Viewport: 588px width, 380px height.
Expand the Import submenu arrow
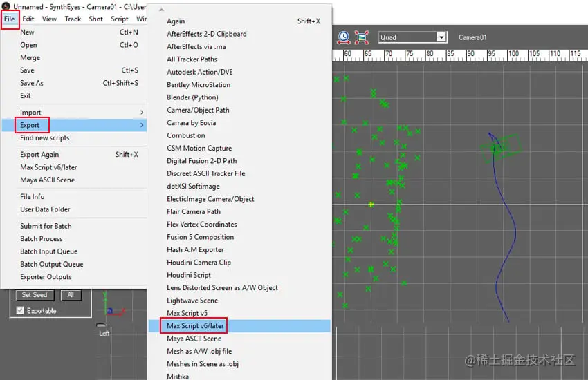click(x=142, y=112)
